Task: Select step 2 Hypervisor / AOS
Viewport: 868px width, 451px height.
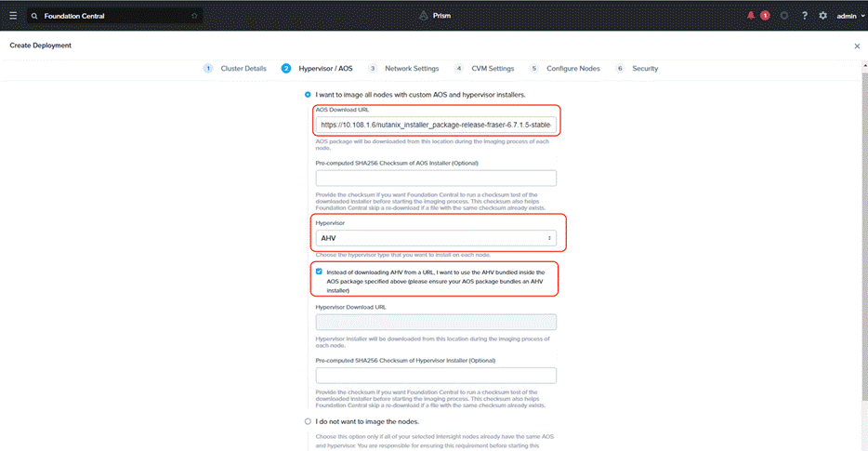Action: click(317, 68)
